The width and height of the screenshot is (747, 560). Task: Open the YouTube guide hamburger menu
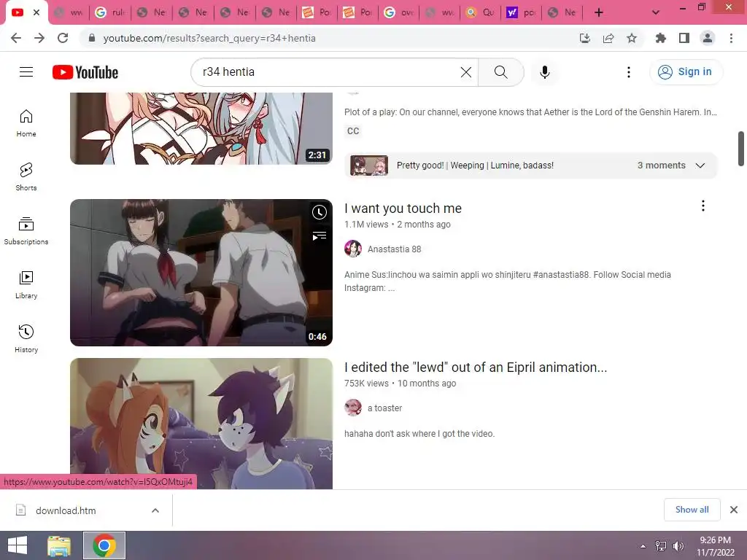click(x=26, y=72)
